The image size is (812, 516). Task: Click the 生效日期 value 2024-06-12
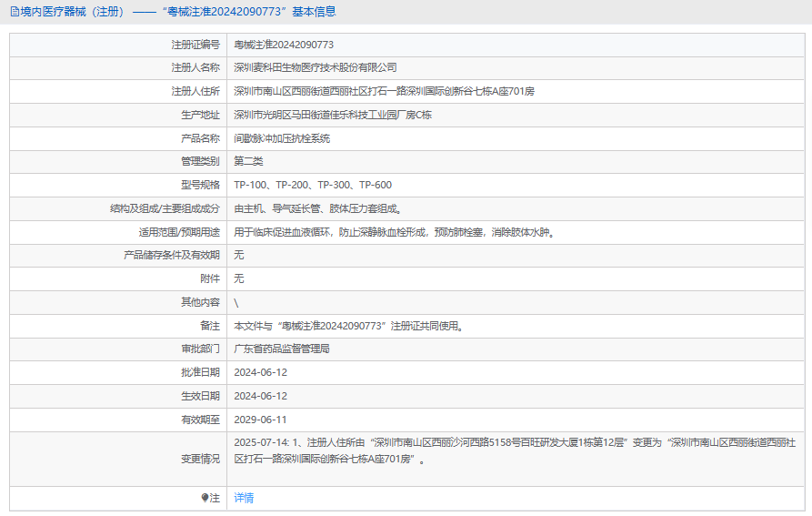(x=260, y=396)
